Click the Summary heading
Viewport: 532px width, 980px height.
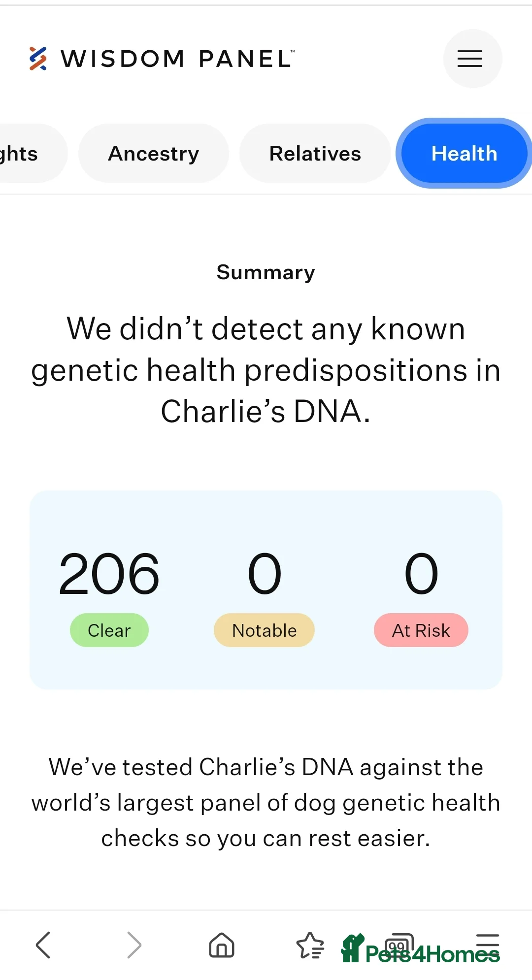[x=266, y=272]
